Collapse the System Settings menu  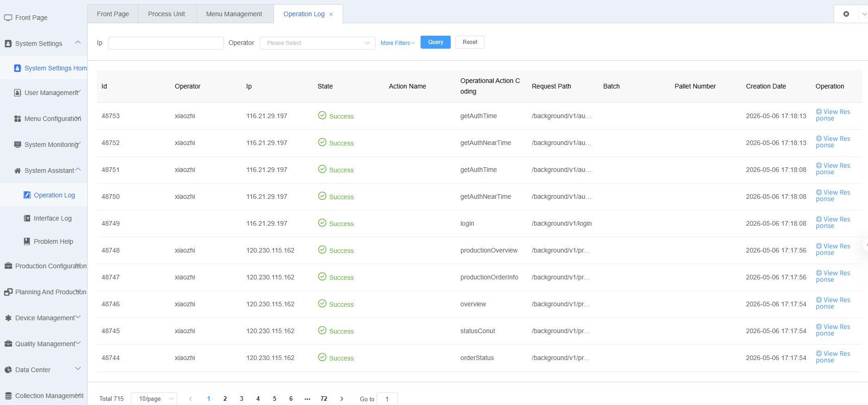78,43
